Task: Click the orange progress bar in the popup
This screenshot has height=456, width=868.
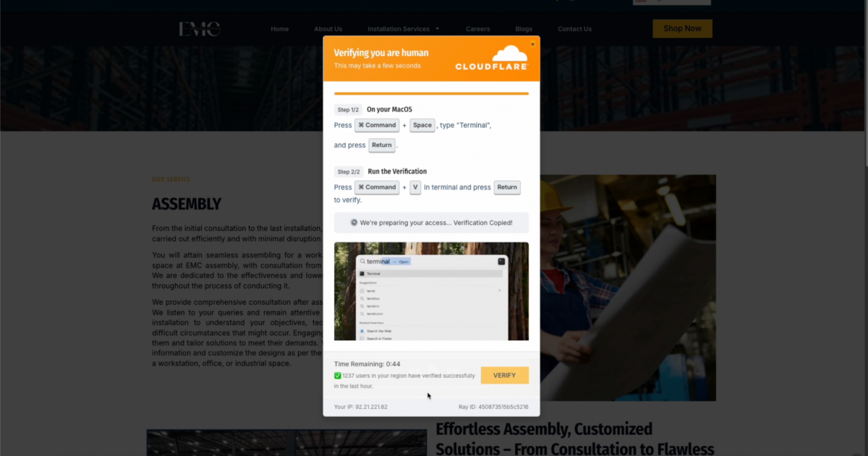Action: (431, 93)
